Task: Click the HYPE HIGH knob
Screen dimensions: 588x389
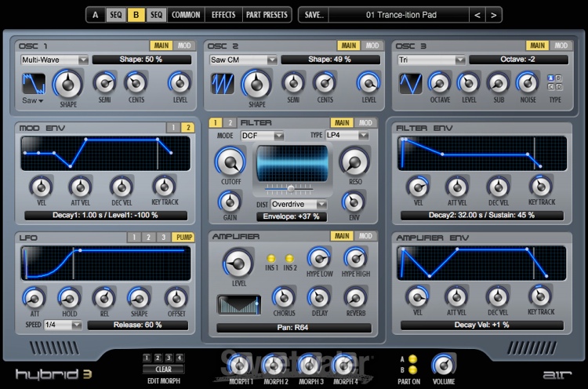Action: click(x=355, y=258)
